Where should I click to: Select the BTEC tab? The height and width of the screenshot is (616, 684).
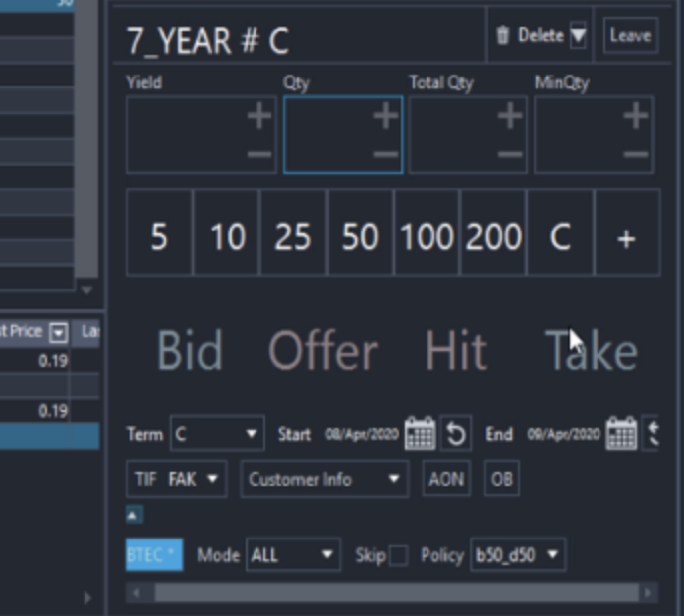154,555
